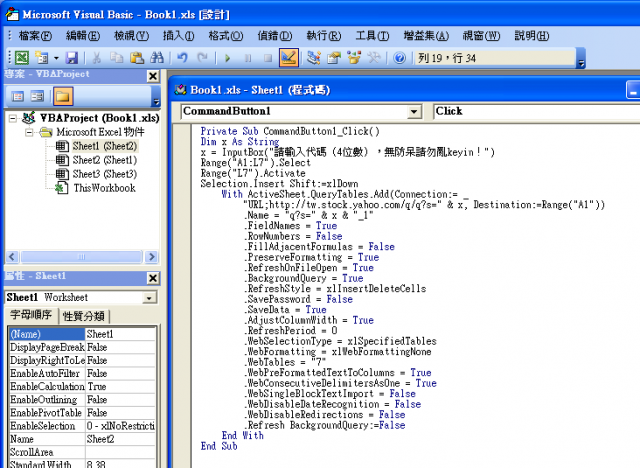Screen dimensions: 640x468
Task: Select the (Name) property row
Action: 82,334
